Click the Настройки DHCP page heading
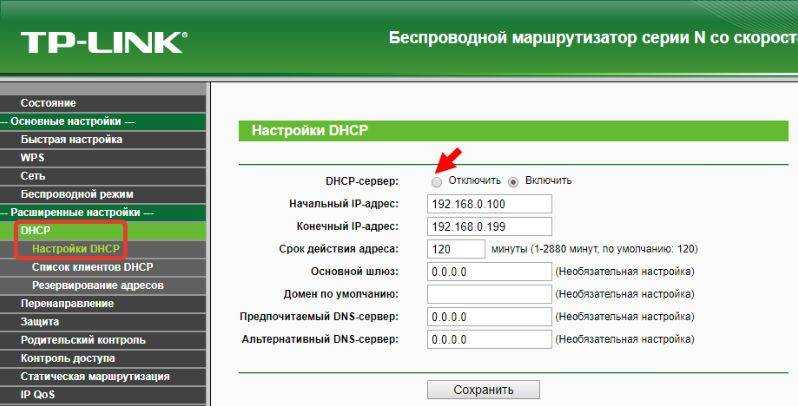This screenshot has width=798, height=406. coord(309,131)
